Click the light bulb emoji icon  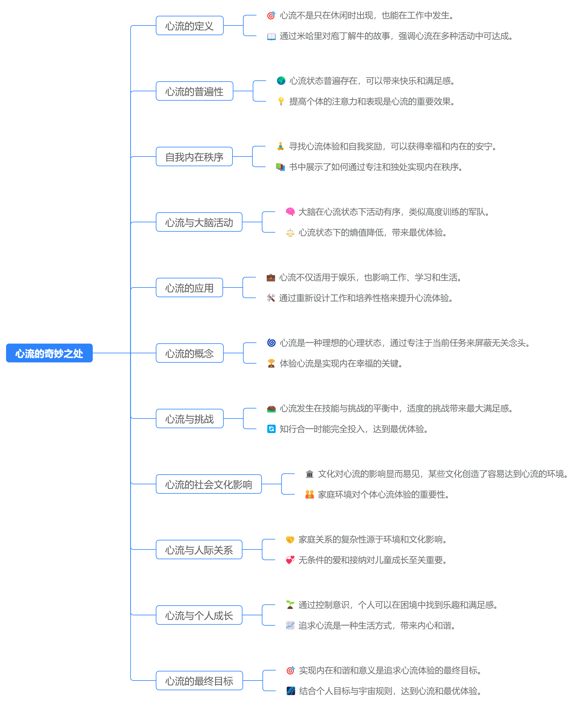coord(281,101)
